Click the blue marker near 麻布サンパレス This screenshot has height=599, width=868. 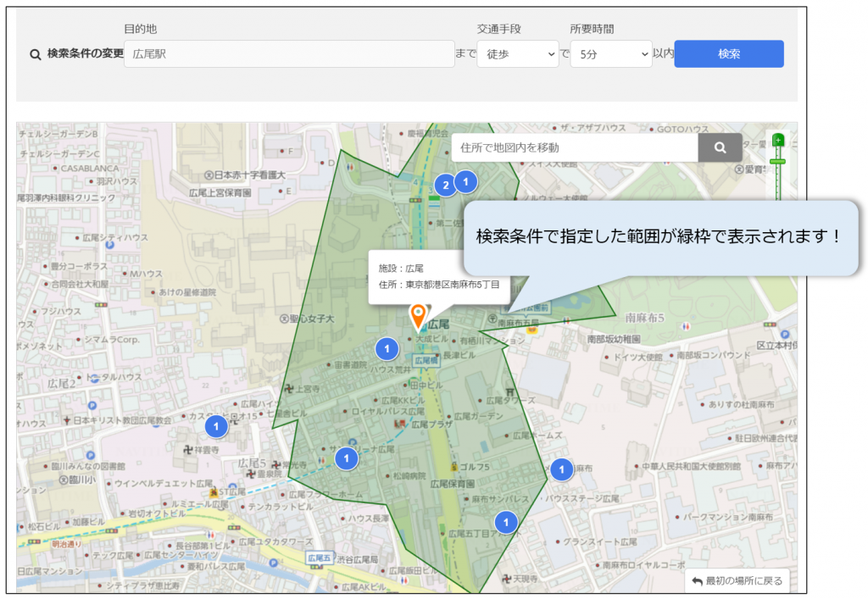click(506, 522)
